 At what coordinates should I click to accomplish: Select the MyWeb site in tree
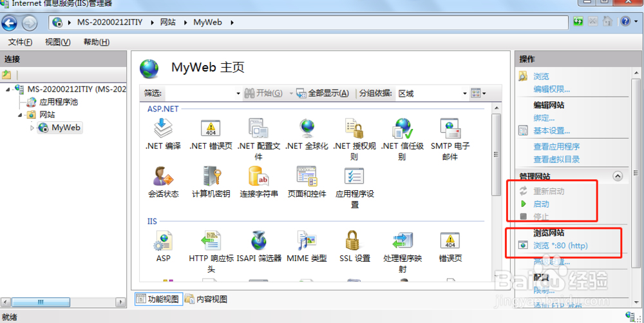[60, 128]
